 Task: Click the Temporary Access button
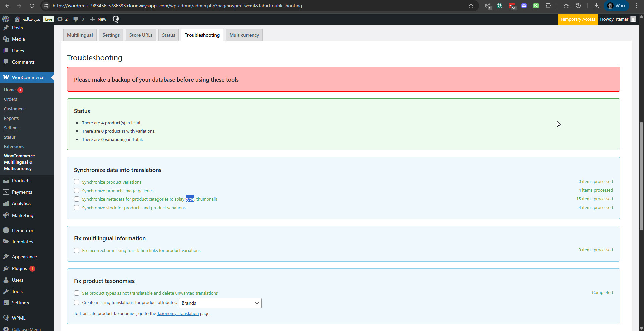point(578,19)
